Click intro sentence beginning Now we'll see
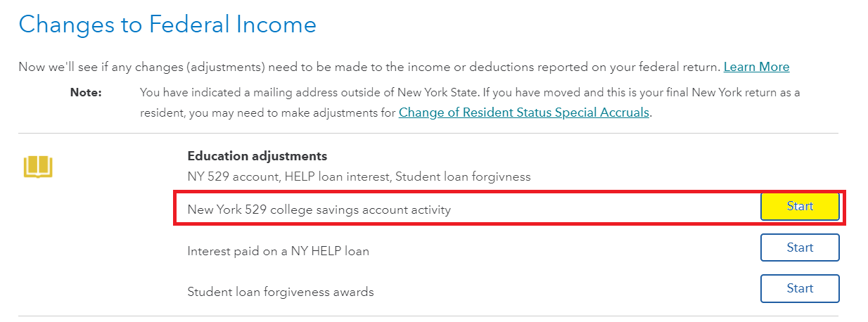868x322 pixels. 281,67
